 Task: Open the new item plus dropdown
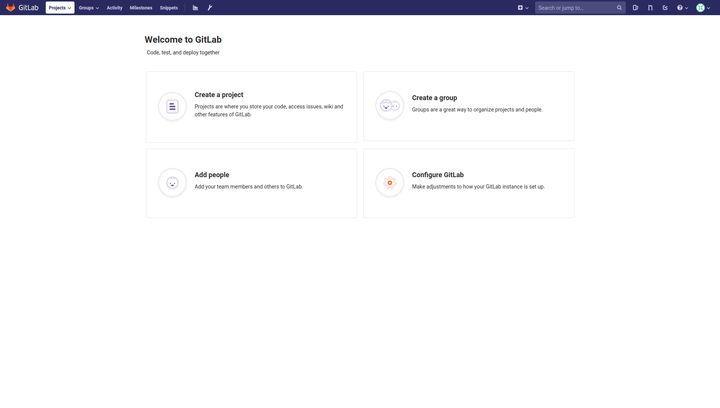click(x=523, y=8)
